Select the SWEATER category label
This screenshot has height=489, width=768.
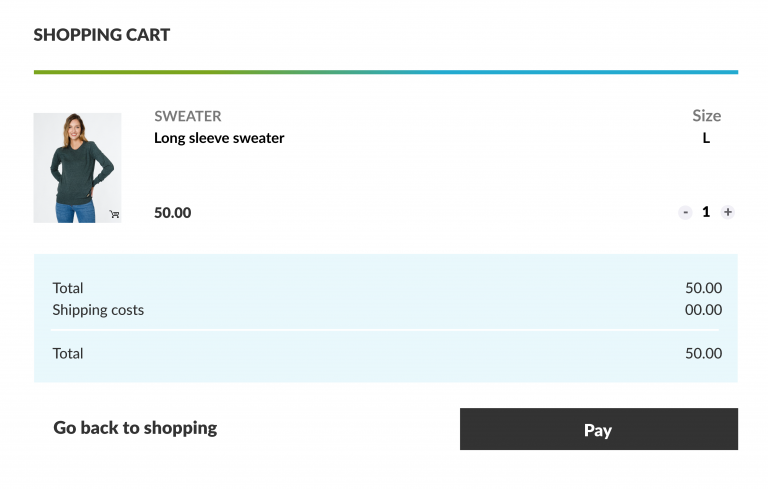[x=188, y=116]
